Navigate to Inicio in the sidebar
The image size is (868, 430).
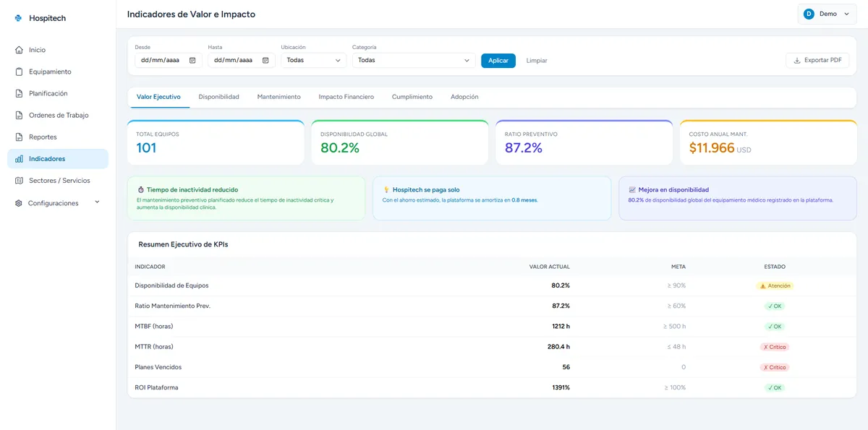pyautogui.click(x=58, y=50)
